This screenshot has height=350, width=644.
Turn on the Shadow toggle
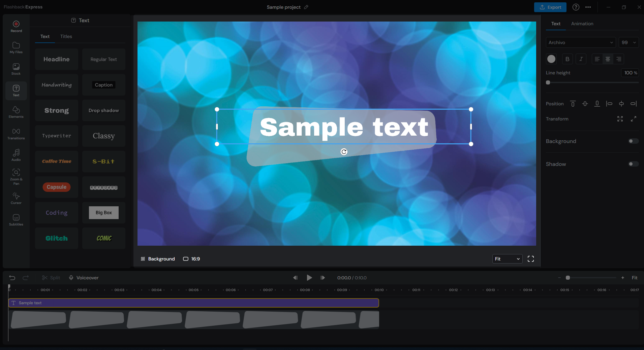(x=633, y=164)
